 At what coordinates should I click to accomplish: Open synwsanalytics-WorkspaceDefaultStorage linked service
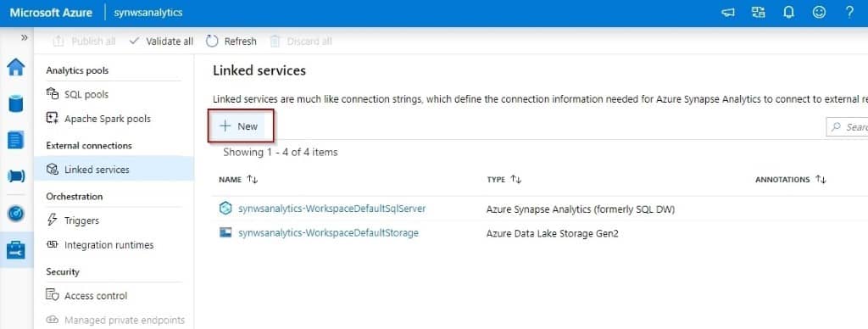coord(328,232)
